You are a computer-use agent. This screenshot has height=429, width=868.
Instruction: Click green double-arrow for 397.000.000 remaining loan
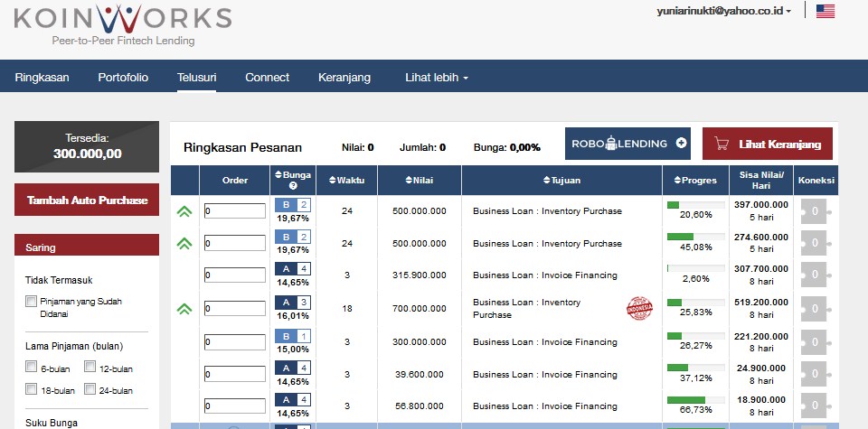184,211
